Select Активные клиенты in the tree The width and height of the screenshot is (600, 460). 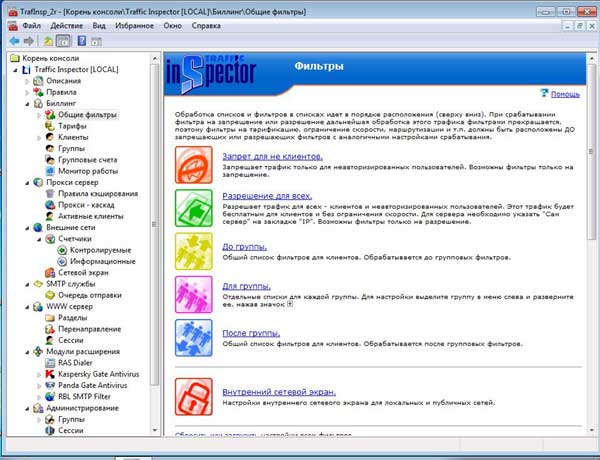click(91, 216)
